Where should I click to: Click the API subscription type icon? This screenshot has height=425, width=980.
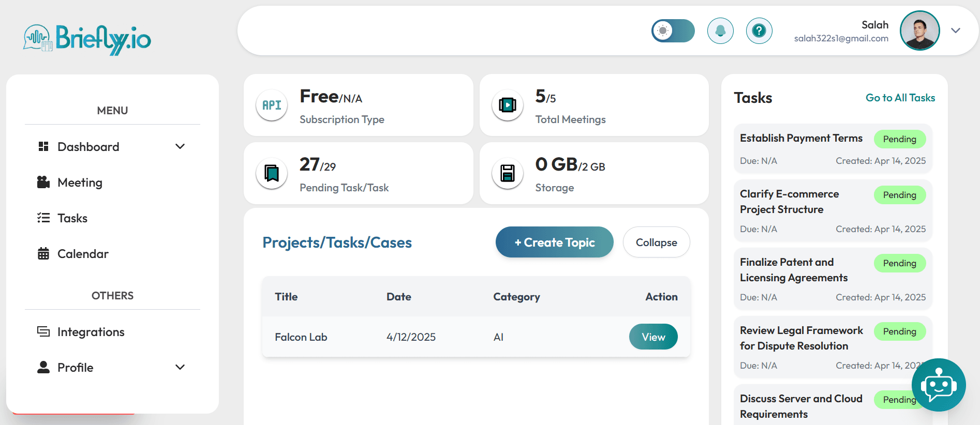(x=272, y=105)
